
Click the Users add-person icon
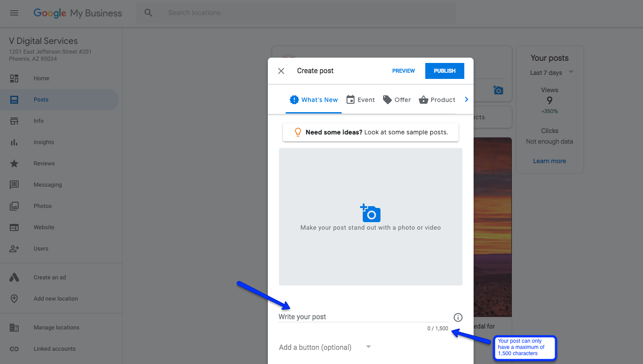(x=14, y=249)
